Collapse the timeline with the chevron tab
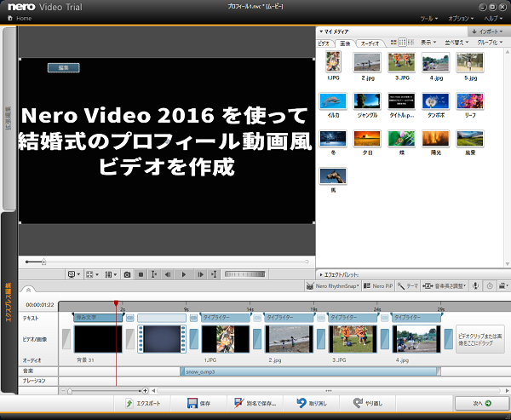Viewport: 511px width, 420px height. point(28,290)
